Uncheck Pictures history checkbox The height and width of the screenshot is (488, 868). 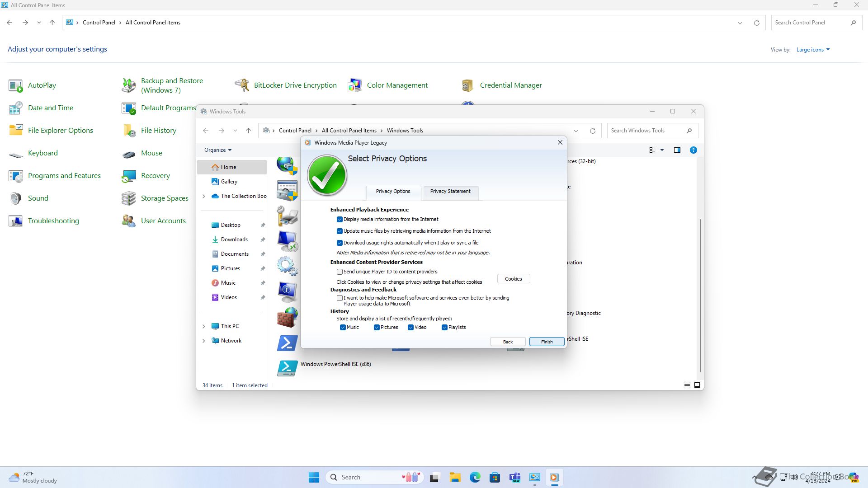[x=377, y=328]
